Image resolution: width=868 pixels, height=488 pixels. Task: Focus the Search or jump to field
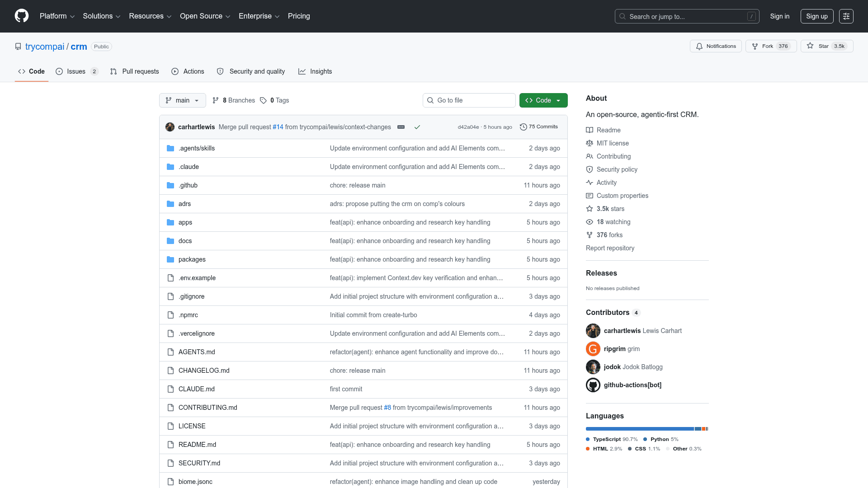tap(687, 16)
